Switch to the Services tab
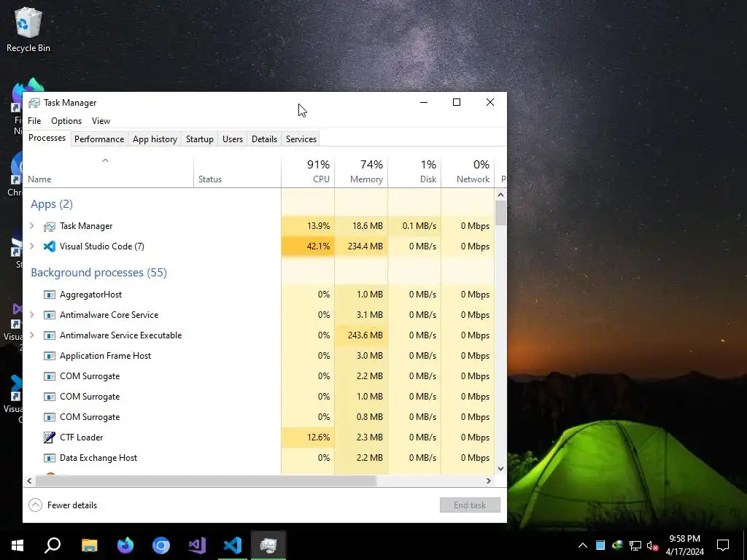 301,139
